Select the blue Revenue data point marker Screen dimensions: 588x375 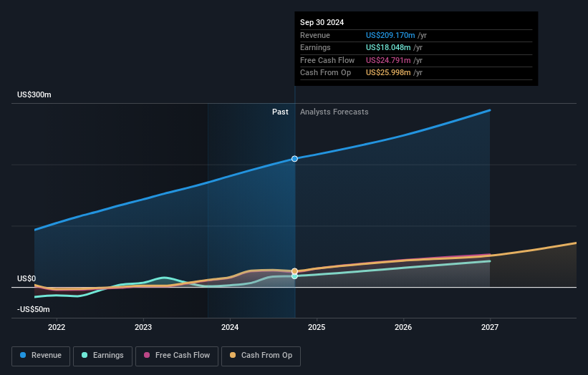pos(295,159)
